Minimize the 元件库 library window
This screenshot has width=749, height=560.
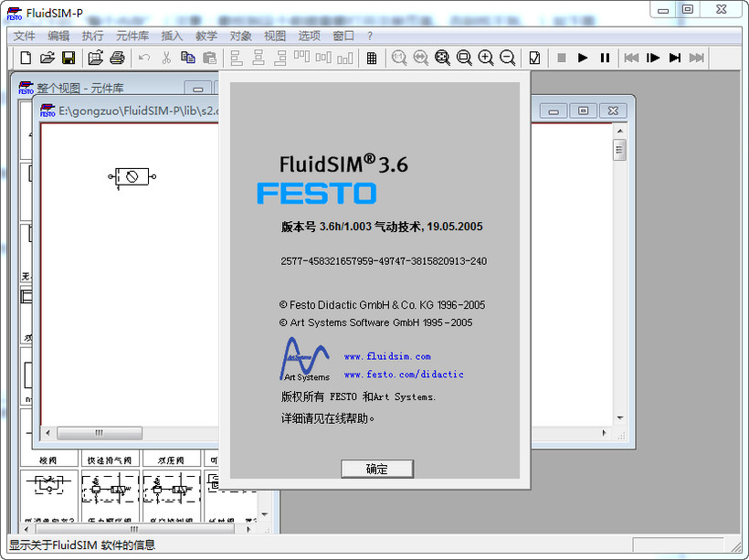(x=198, y=89)
